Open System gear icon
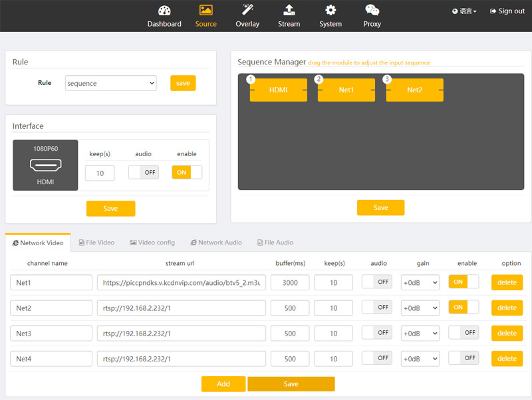This screenshot has width=532, height=400. [331, 10]
